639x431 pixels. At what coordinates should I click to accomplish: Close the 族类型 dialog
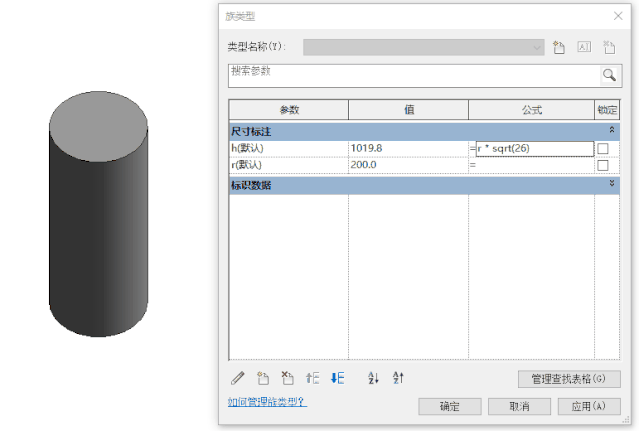(x=618, y=16)
